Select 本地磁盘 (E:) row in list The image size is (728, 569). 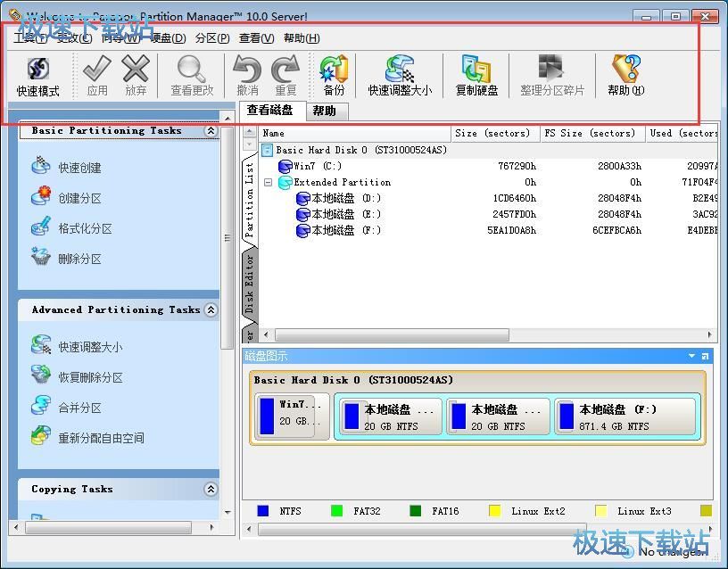[x=487, y=214]
